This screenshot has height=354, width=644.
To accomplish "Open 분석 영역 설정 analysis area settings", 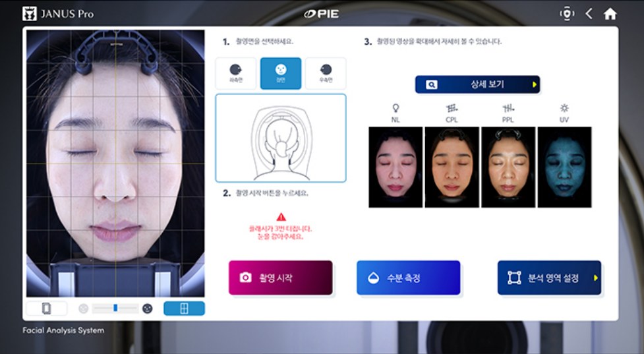I will click(549, 278).
